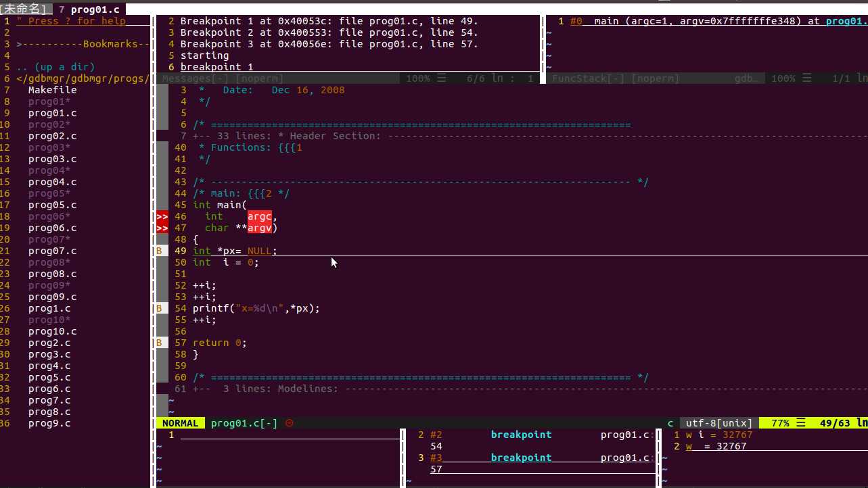Image resolution: width=868 pixels, height=488 pixels.
Task: Click the '* Functions: {{{1' fold marker line
Action: 250,147
